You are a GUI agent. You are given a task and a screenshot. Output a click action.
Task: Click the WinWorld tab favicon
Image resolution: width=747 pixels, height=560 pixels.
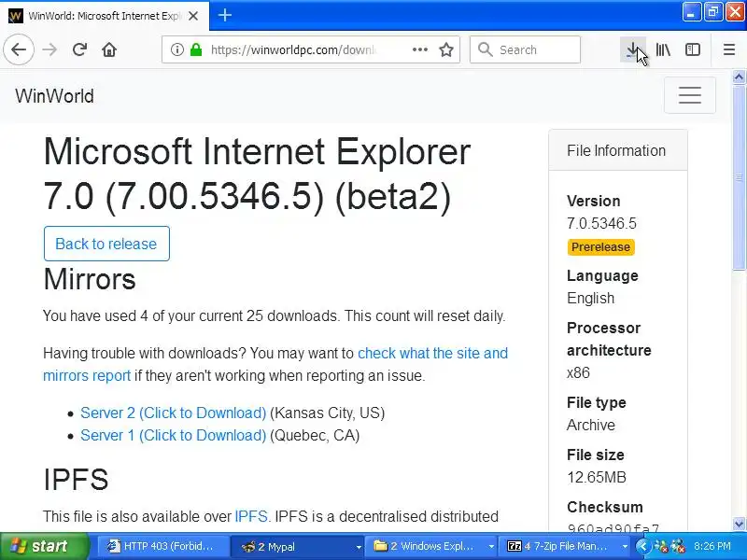point(15,16)
